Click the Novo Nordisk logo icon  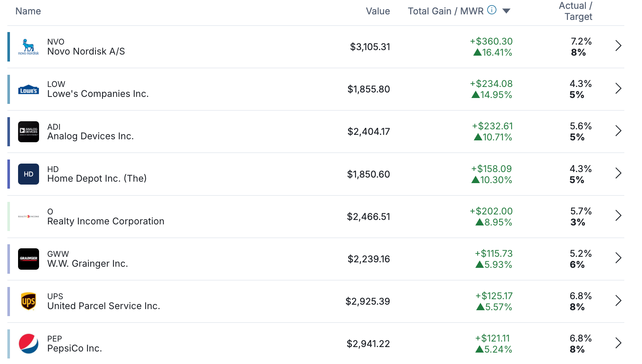(x=28, y=47)
